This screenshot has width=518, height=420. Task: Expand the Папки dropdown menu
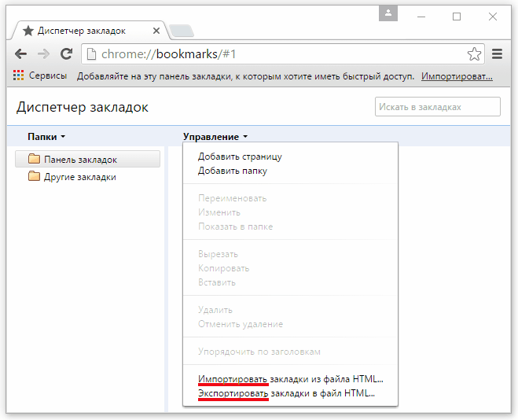click(46, 136)
